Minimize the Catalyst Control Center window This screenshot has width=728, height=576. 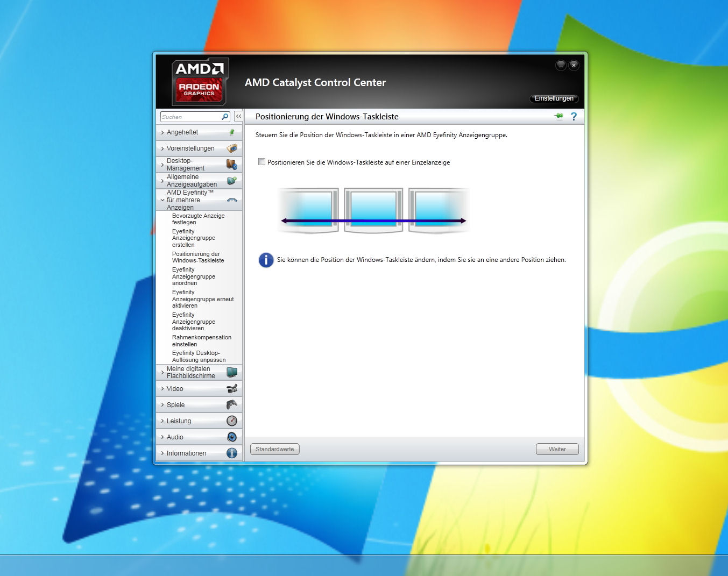coord(561,65)
